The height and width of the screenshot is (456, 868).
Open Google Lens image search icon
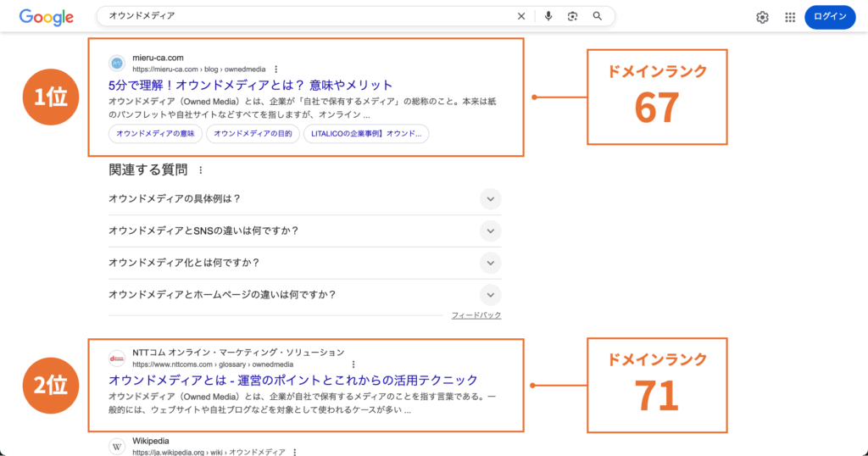(x=572, y=16)
